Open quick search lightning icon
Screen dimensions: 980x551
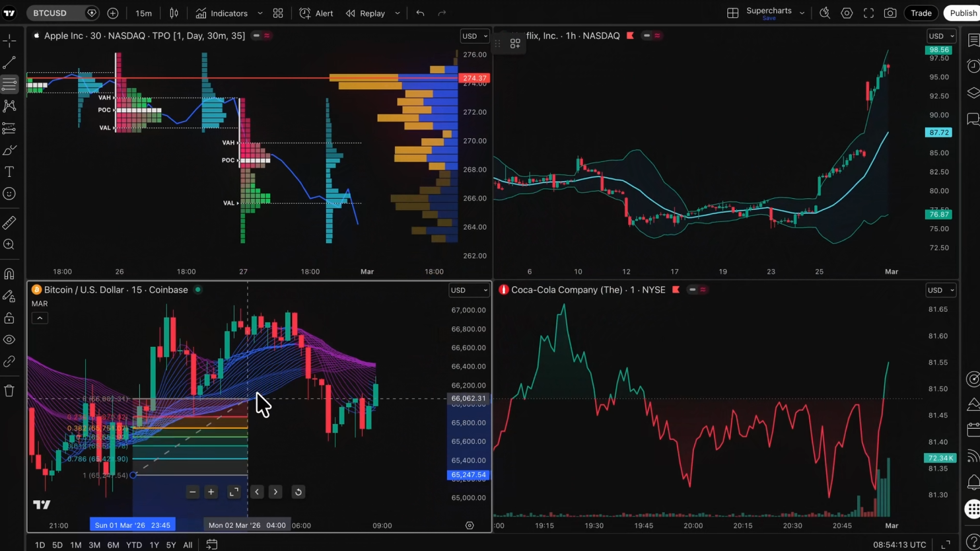(825, 13)
